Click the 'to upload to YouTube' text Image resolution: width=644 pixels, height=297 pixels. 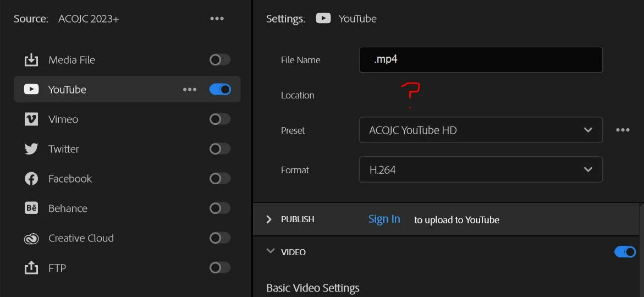[456, 220]
